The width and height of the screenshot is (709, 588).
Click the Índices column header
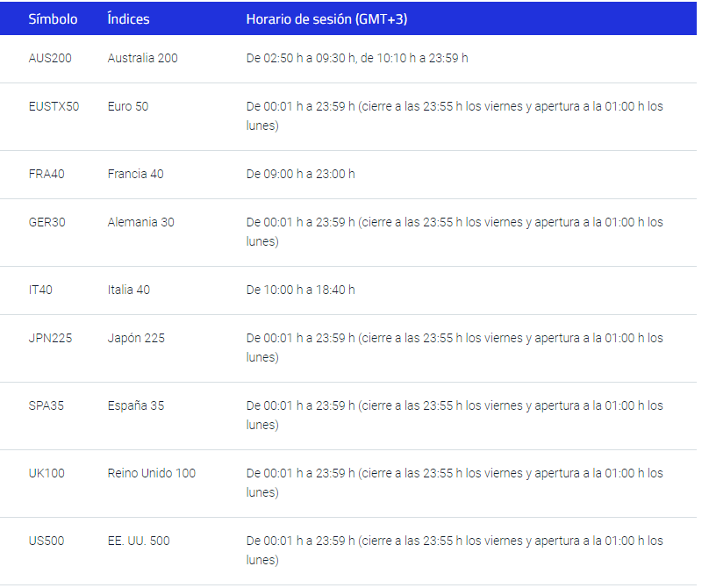(128, 19)
